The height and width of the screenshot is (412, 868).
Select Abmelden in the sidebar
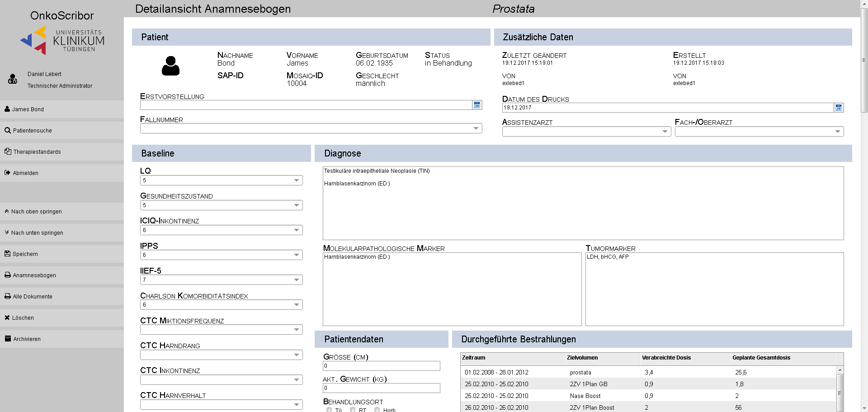coord(62,173)
